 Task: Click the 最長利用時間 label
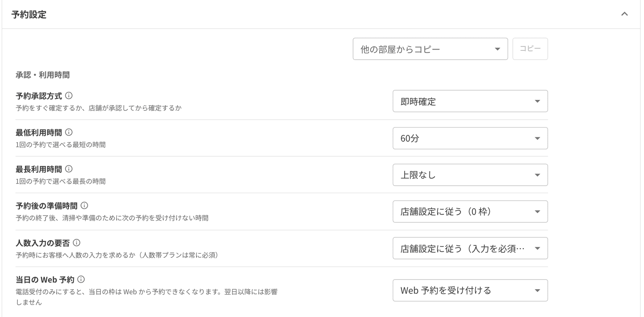39,169
